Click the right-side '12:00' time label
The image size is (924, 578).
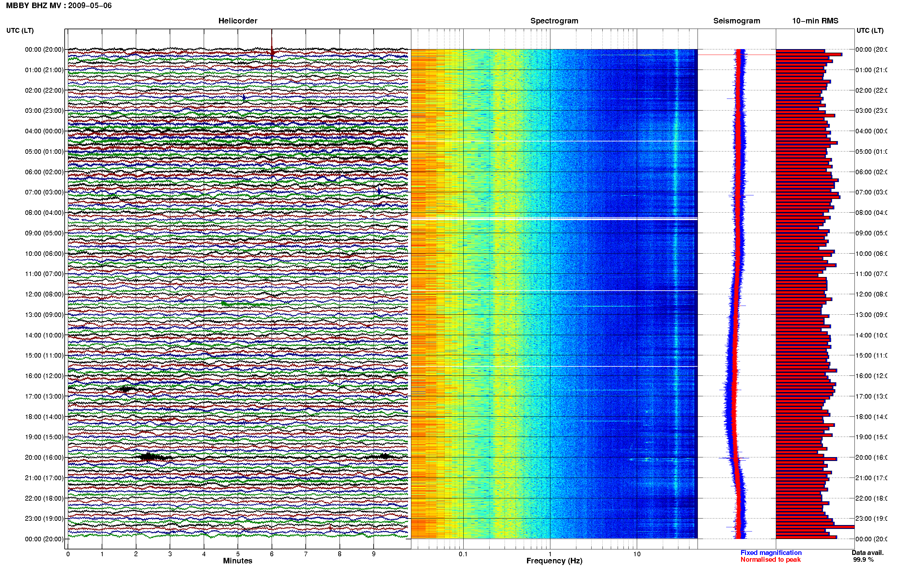(871, 294)
